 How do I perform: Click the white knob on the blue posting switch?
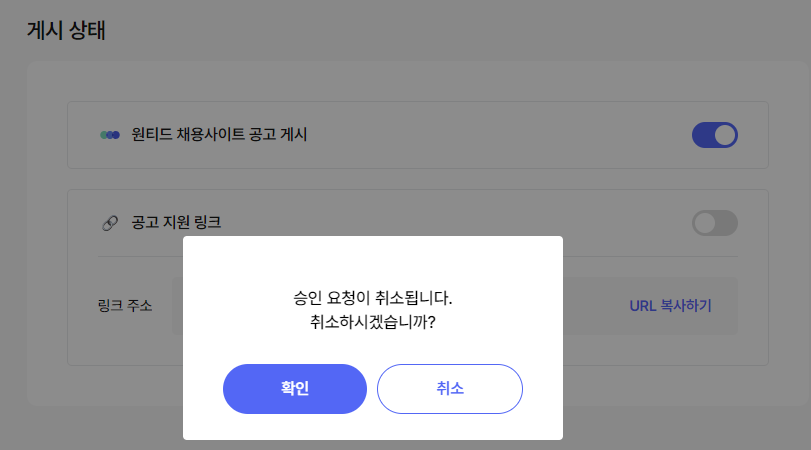725,135
